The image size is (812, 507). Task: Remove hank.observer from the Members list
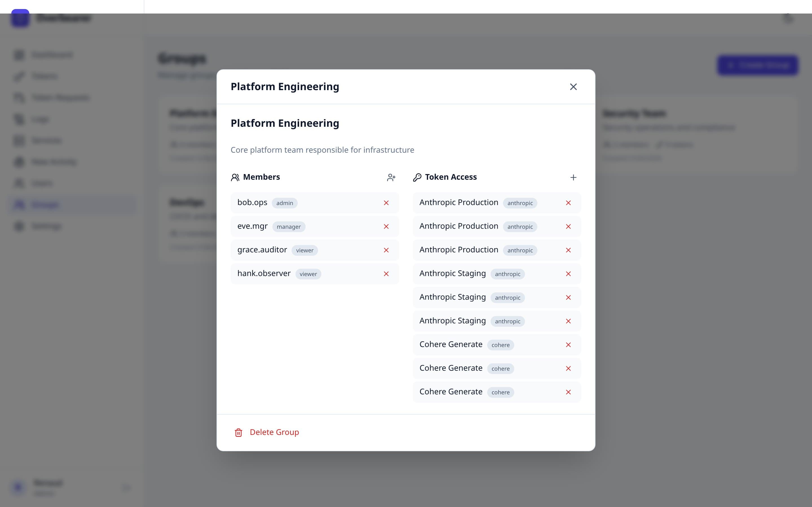pyautogui.click(x=387, y=273)
